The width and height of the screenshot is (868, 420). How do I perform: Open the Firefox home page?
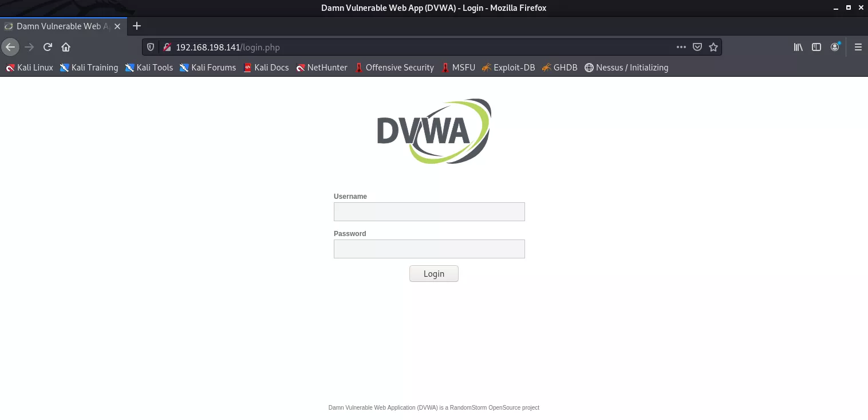(66, 47)
